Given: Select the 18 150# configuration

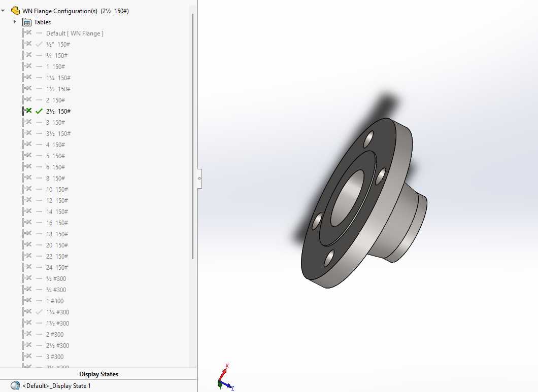Looking at the screenshot, I should (x=57, y=234).
